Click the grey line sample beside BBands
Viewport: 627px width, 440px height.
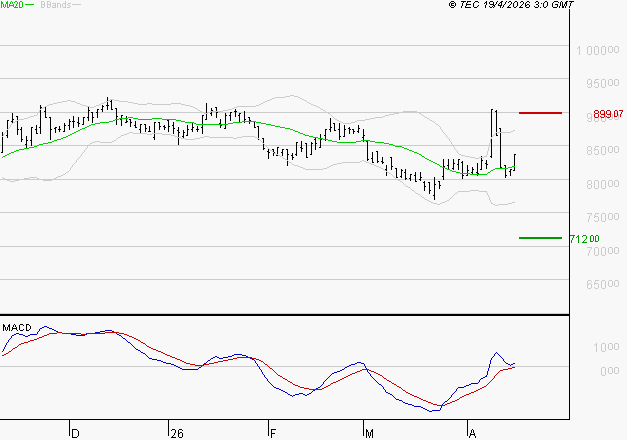pos(77,6)
